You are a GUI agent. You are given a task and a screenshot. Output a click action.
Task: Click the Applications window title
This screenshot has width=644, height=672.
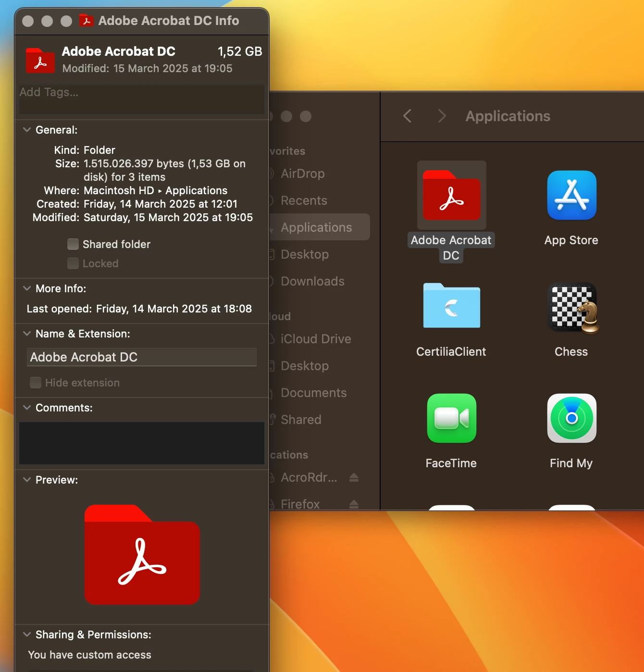[508, 116]
